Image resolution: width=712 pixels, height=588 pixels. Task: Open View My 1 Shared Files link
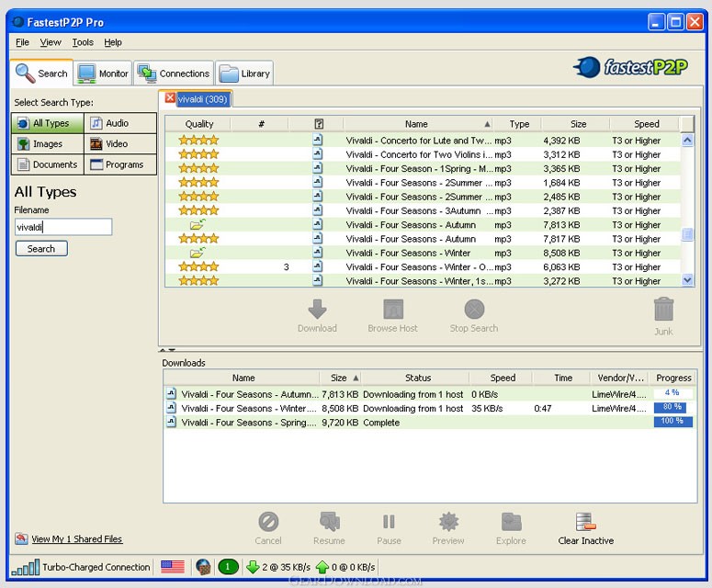77,539
